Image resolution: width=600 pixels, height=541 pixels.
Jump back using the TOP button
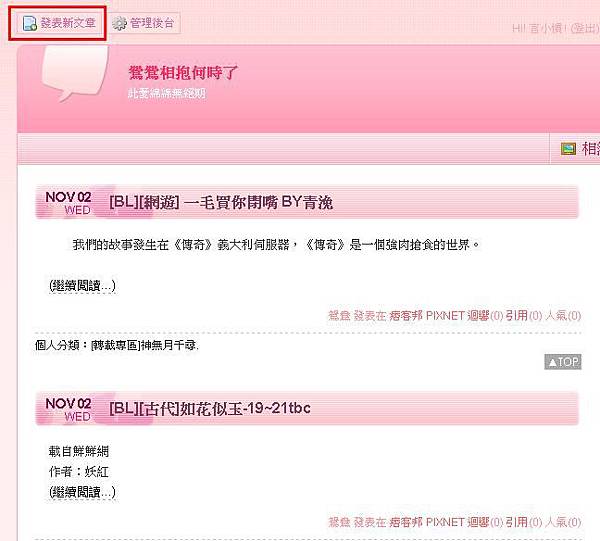(563, 362)
